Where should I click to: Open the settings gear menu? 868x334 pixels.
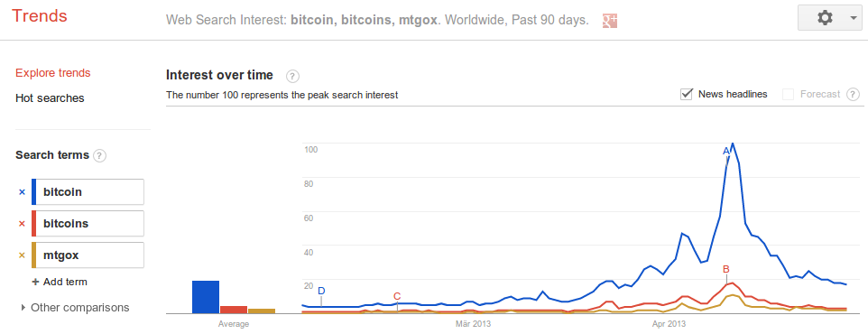point(825,18)
